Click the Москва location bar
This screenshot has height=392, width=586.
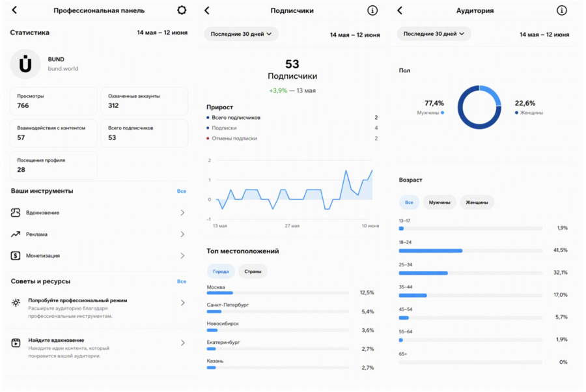pos(277,293)
